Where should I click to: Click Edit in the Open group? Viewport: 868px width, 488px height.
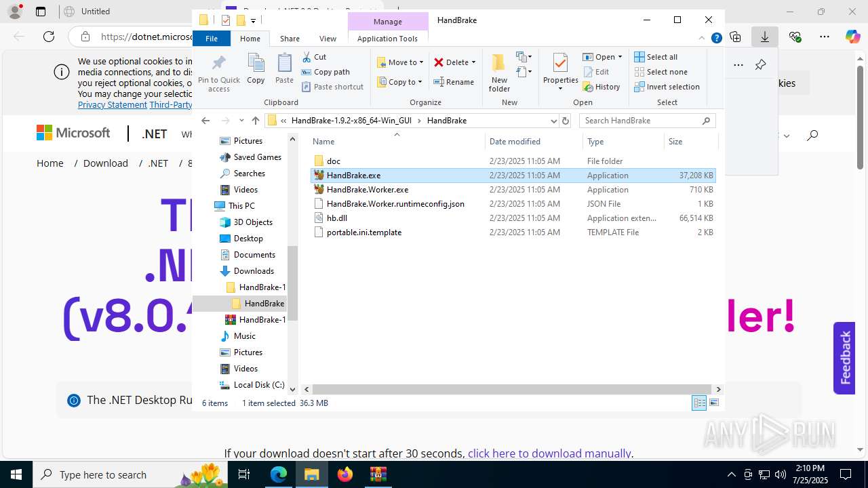click(x=595, y=72)
